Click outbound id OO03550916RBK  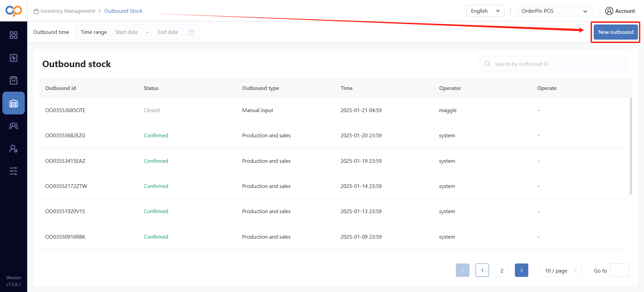[x=65, y=237]
